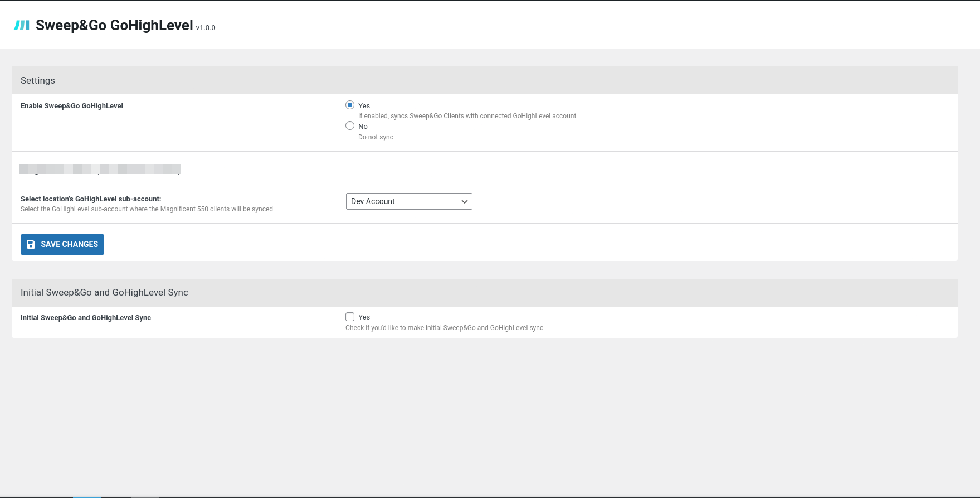Screen dimensions: 980x498
Task: Click the chevron arrow on the sub-account select
Action: point(464,202)
